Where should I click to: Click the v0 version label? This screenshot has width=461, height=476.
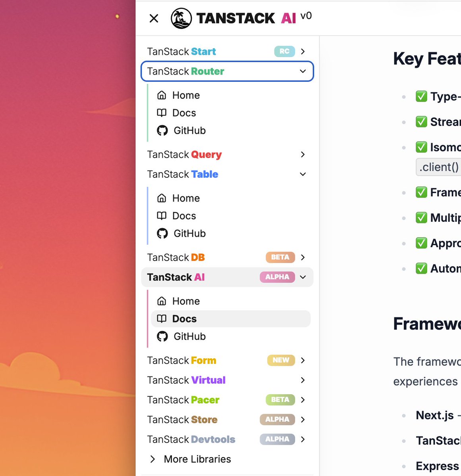(x=306, y=16)
